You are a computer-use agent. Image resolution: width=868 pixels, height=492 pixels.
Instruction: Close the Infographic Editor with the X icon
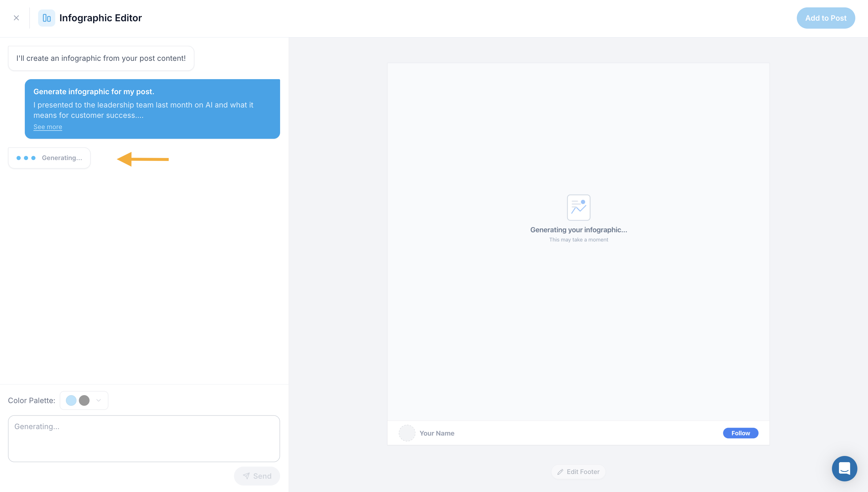tap(16, 18)
